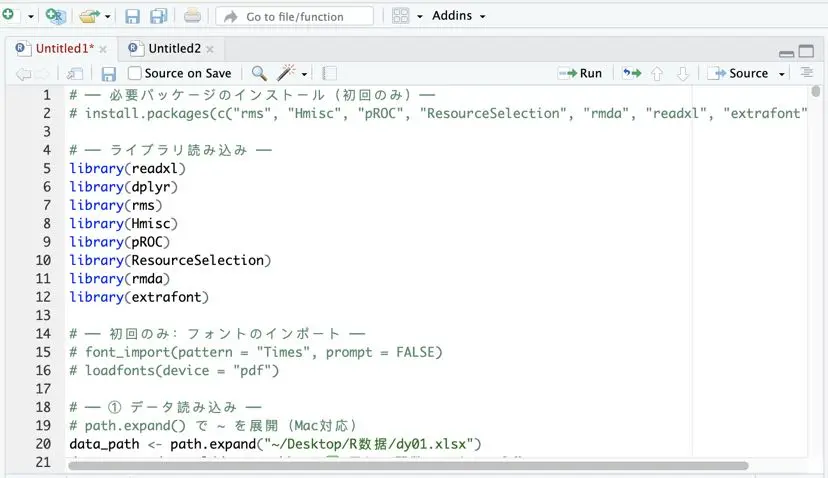Go to next section down arrow
The height and width of the screenshot is (478, 828).
(x=682, y=74)
